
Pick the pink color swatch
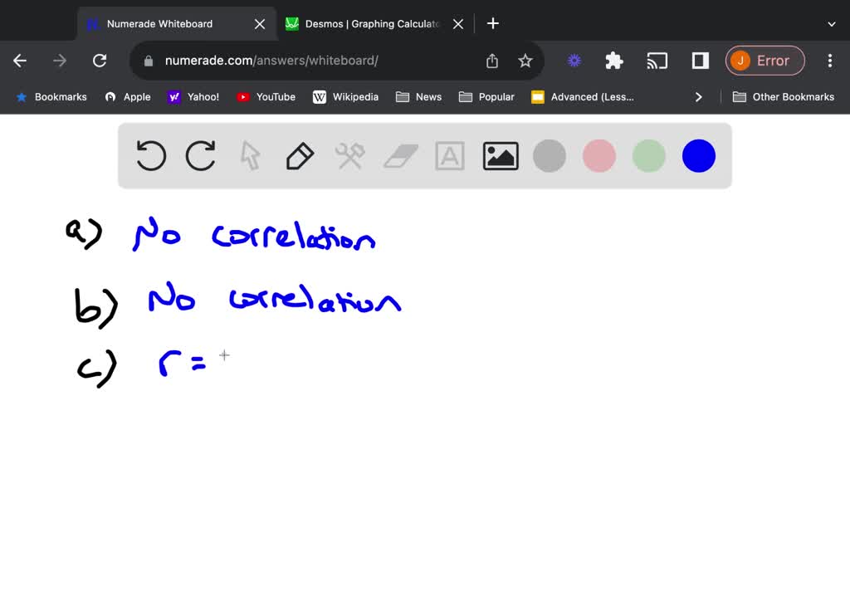599,156
